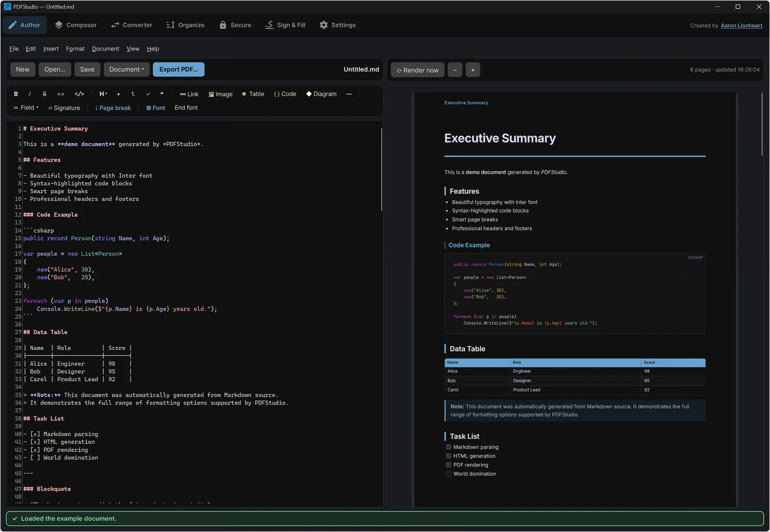The height and width of the screenshot is (532, 770).
Task: Switch to the Author tab
Action: pos(25,25)
